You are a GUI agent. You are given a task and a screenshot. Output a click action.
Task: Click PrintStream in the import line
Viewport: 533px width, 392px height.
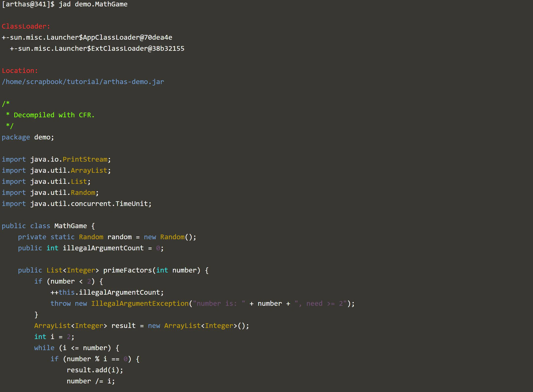[x=85, y=159]
